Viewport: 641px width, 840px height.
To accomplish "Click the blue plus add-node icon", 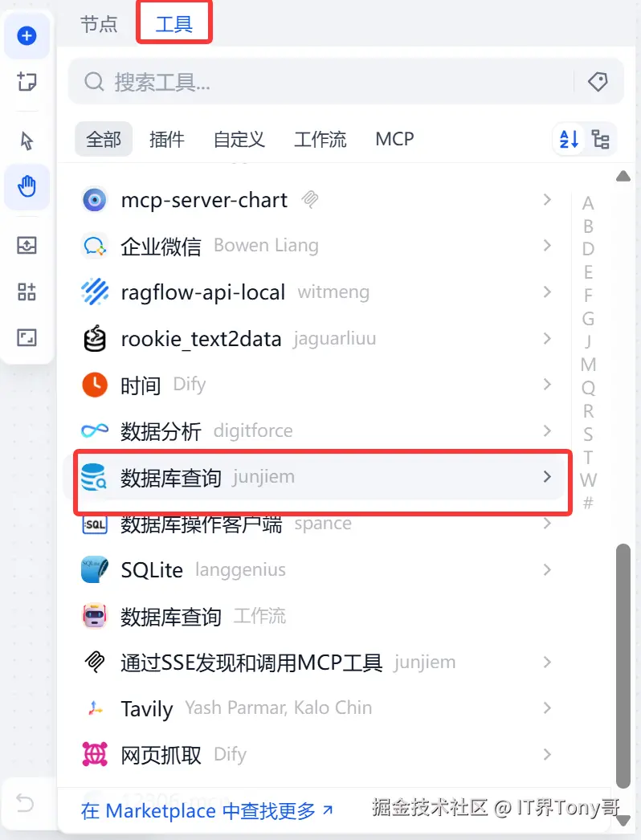I will pyautogui.click(x=27, y=36).
